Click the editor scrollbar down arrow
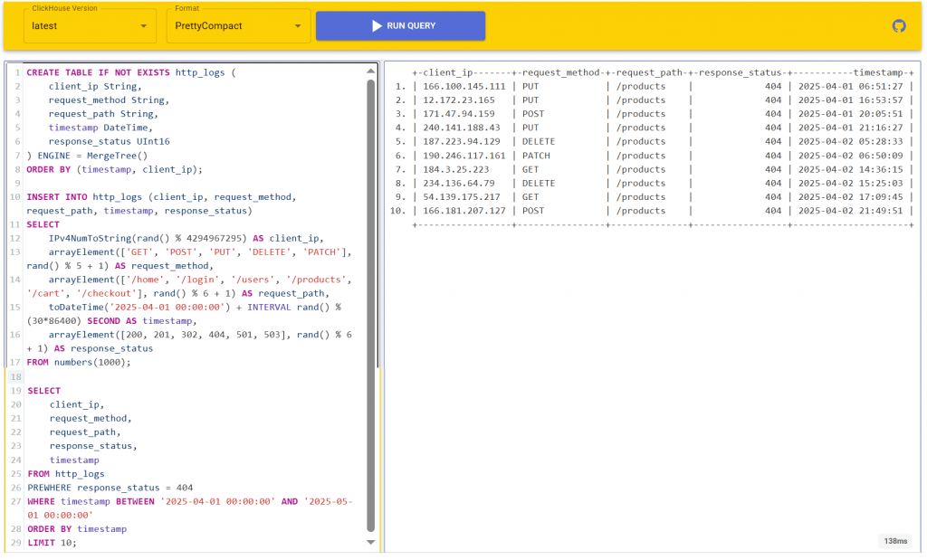The image size is (927, 560). coord(370,542)
